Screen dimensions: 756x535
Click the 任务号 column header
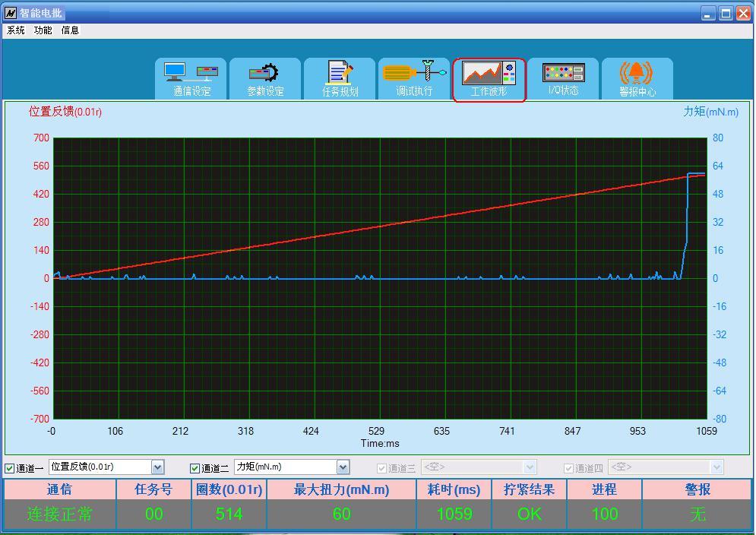point(153,489)
